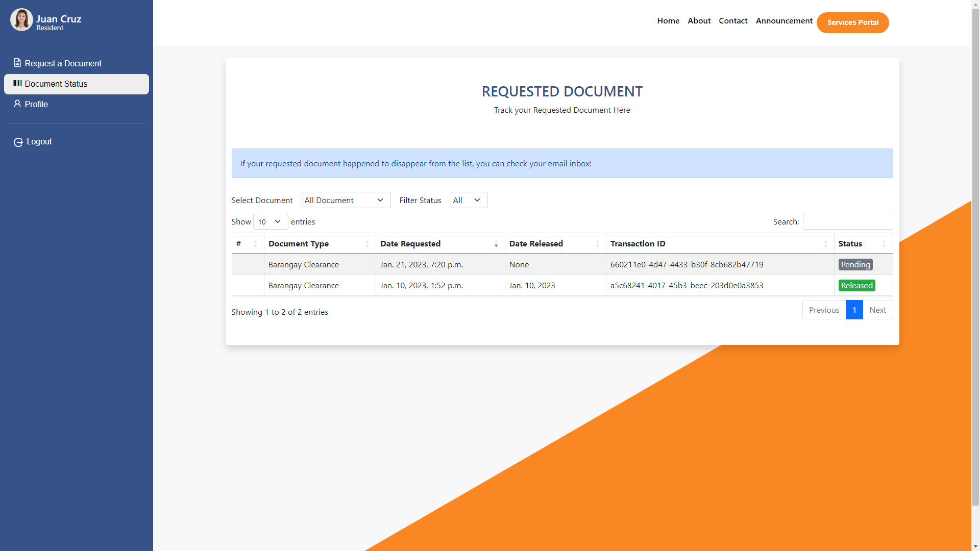Screen dimensions: 980x551
Task: Click the Services Portal button
Action: (852, 22)
